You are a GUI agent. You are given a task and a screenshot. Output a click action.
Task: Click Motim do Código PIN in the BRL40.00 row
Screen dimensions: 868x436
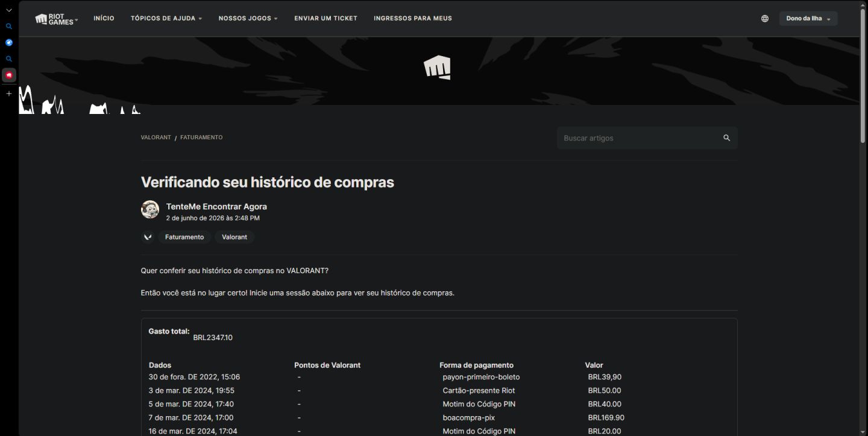pyautogui.click(x=479, y=404)
